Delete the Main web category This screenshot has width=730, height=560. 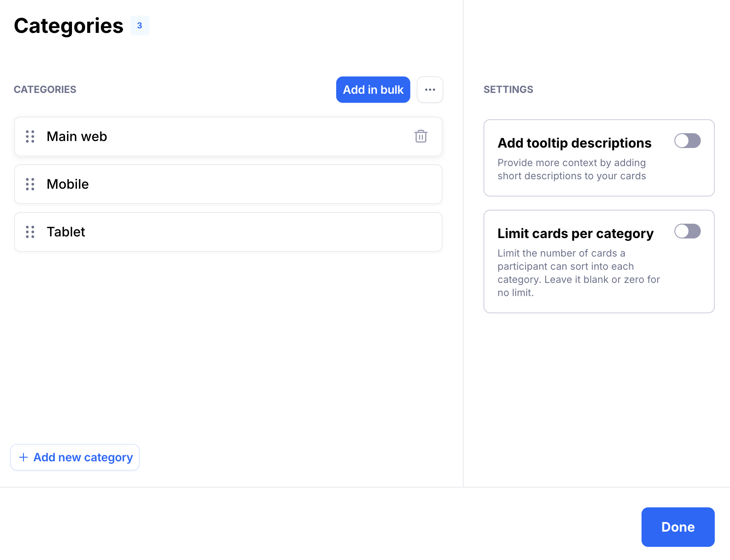pyautogui.click(x=421, y=137)
